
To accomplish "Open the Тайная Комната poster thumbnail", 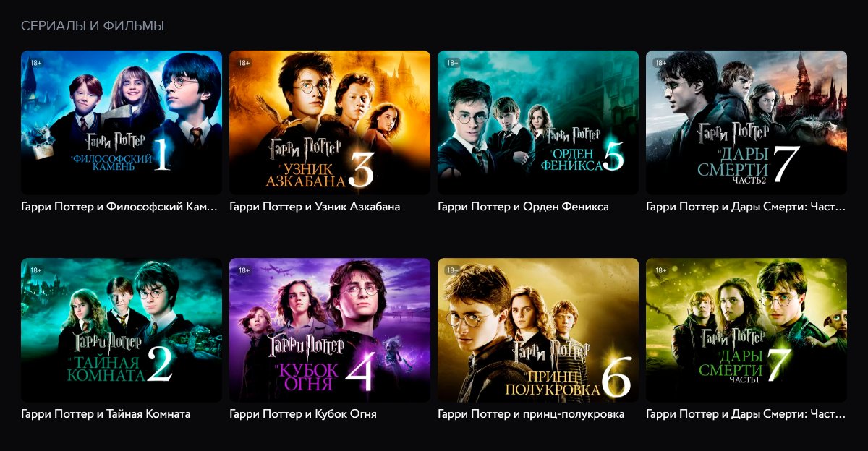I will click(122, 330).
